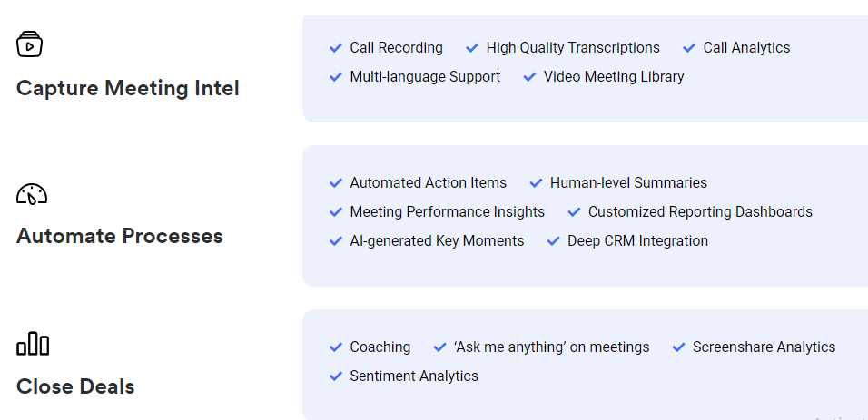Screen dimensions: 868x420
Task: Click the Automate Processes speedometer icon
Action: 32,193
